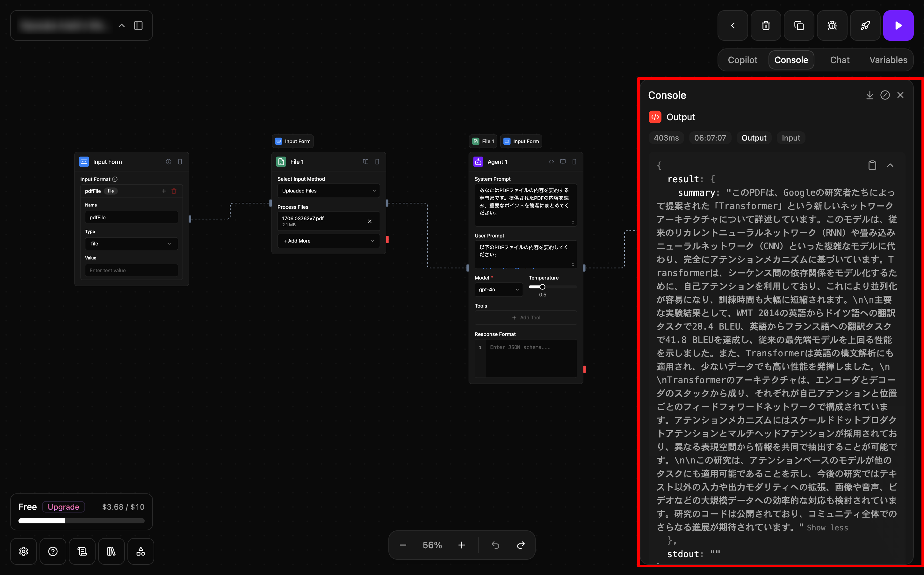Open the help question mark icon
The image size is (924, 575).
(x=53, y=551)
